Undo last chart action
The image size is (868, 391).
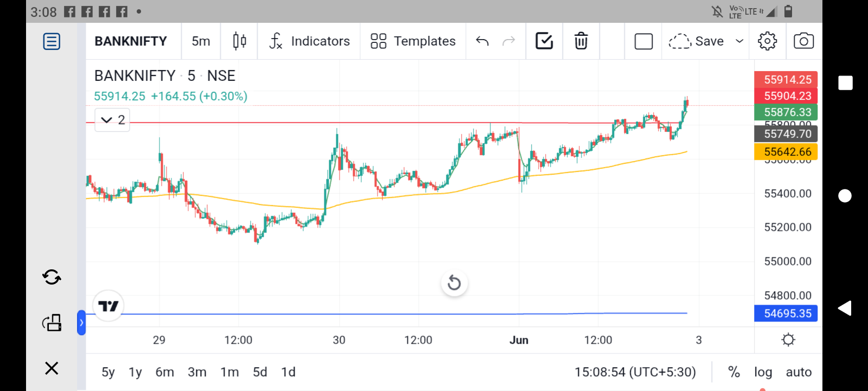482,41
